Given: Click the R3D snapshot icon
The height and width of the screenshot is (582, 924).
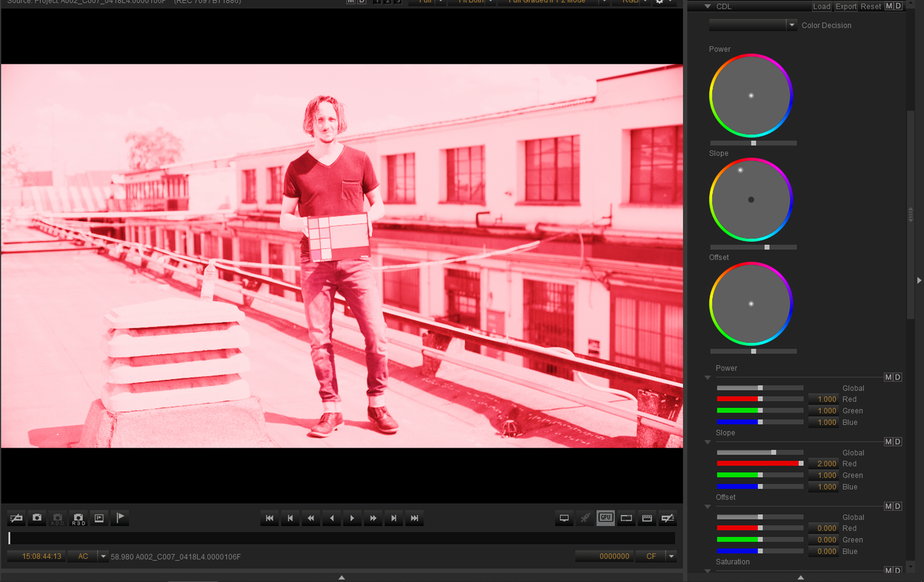Looking at the screenshot, I should coord(79,518).
